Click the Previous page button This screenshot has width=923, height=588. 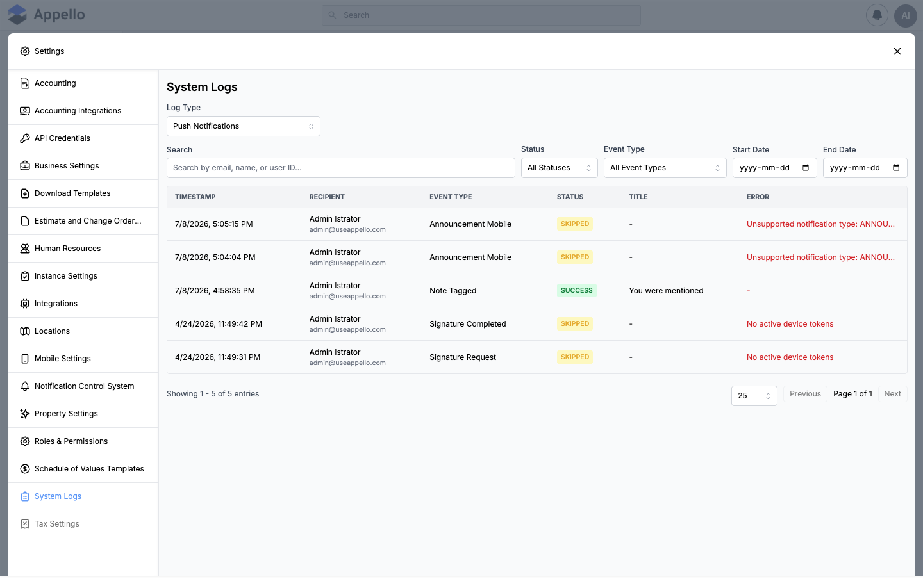(x=805, y=394)
